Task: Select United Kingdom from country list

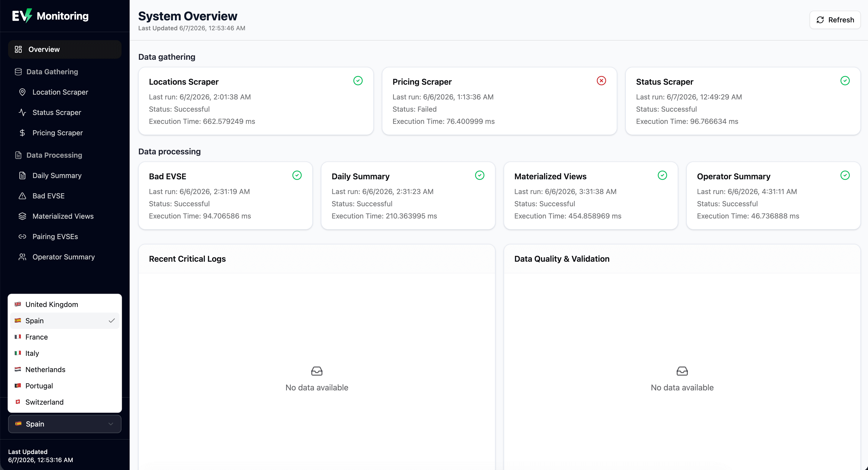Action: pyautogui.click(x=65, y=304)
